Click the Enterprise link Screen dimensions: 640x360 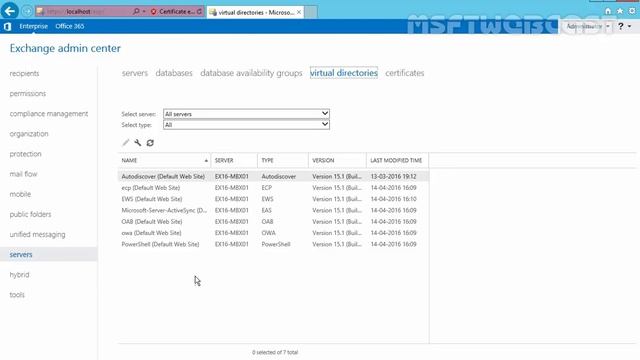click(x=33, y=26)
